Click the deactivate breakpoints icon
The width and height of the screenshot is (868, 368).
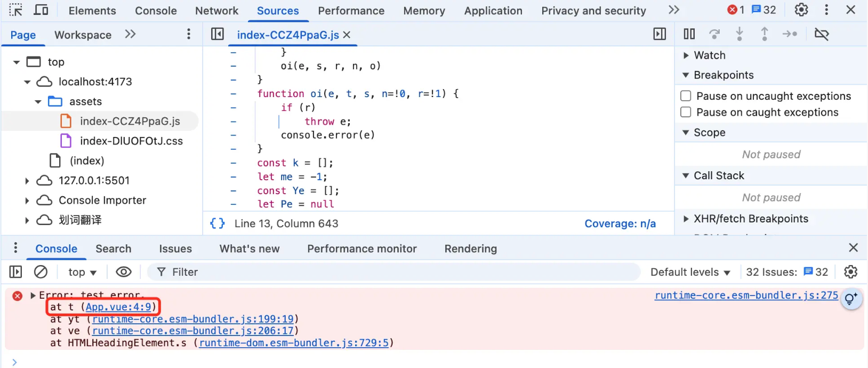point(822,34)
